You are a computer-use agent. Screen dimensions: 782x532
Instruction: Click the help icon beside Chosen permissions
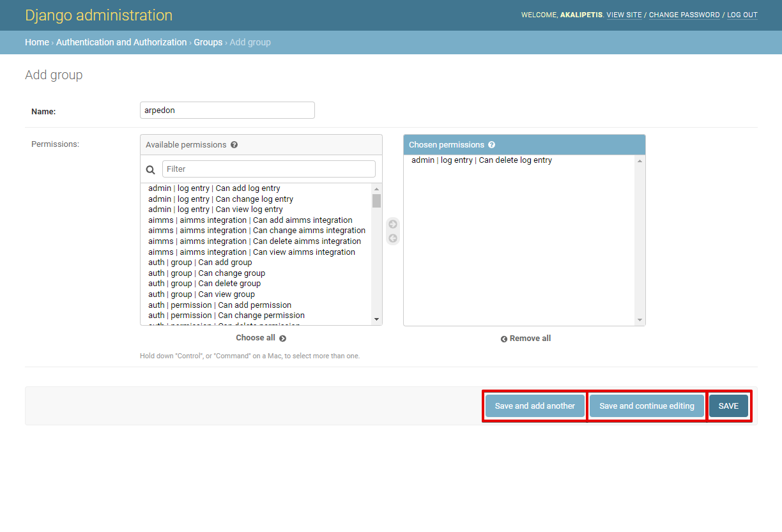click(x=491, y=145)
